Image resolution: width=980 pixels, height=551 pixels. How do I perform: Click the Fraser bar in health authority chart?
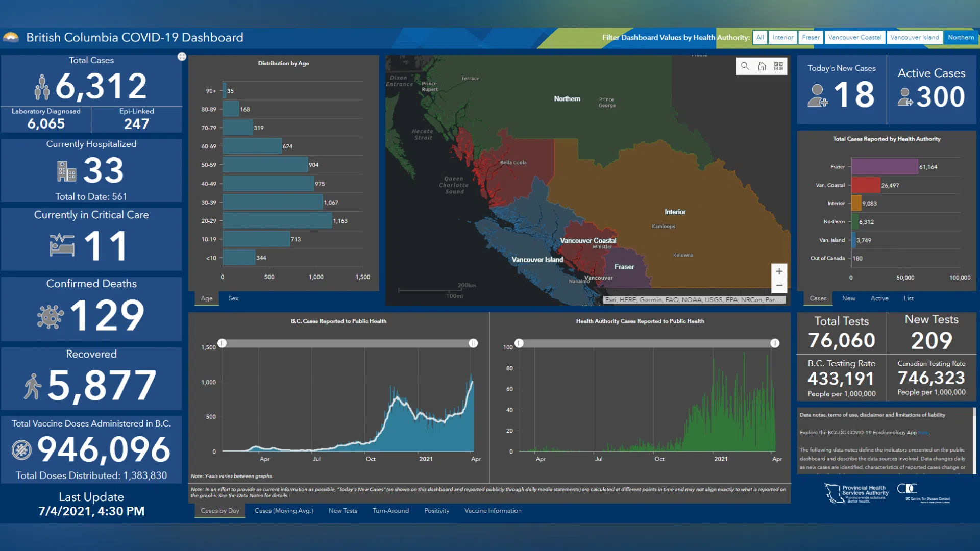(x=884, y=167)
